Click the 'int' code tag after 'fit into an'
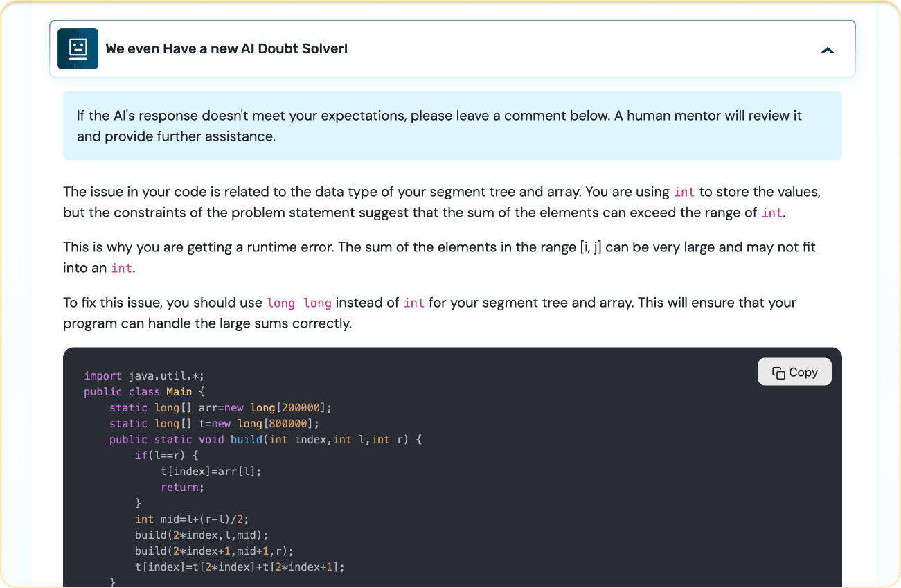This screenshot has width=901, height=588. pyautogui.click(x=121, y=268)
